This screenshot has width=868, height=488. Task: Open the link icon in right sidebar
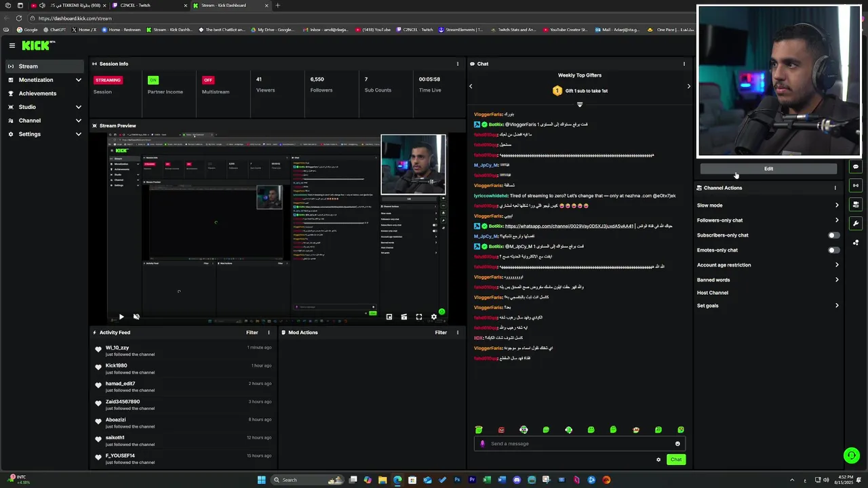tap(856, 186)
